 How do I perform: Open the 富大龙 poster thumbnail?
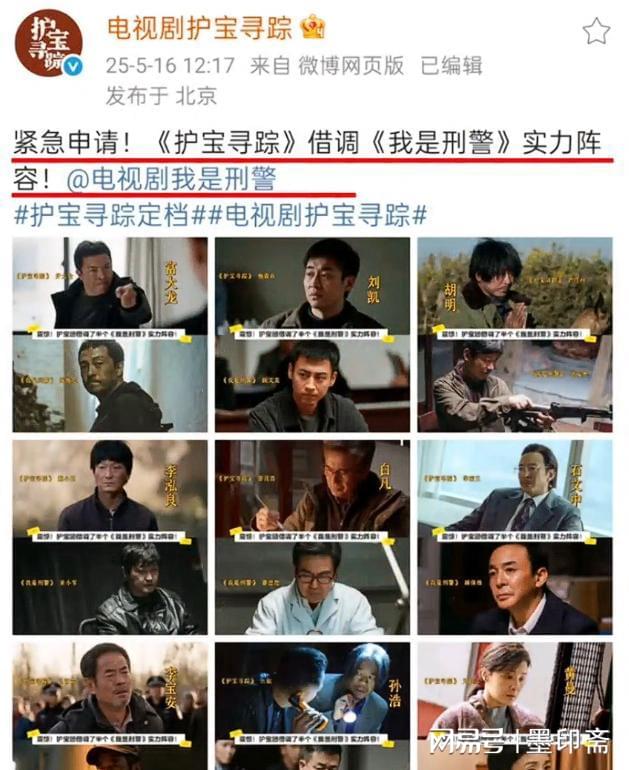pos(110,334)
